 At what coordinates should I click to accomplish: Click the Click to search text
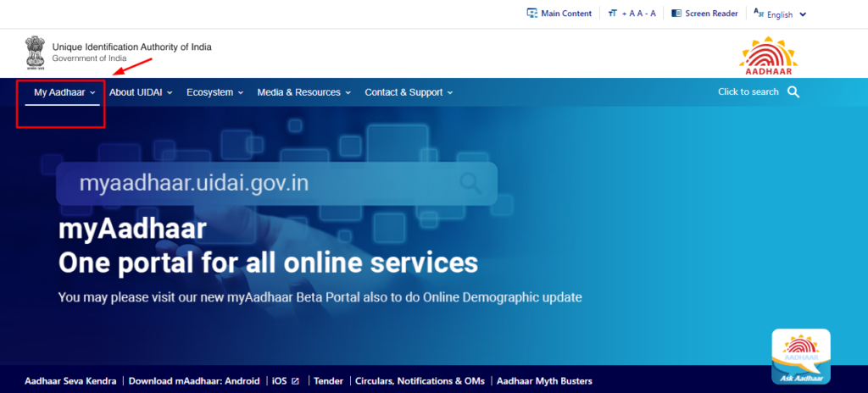coord(748,91)
